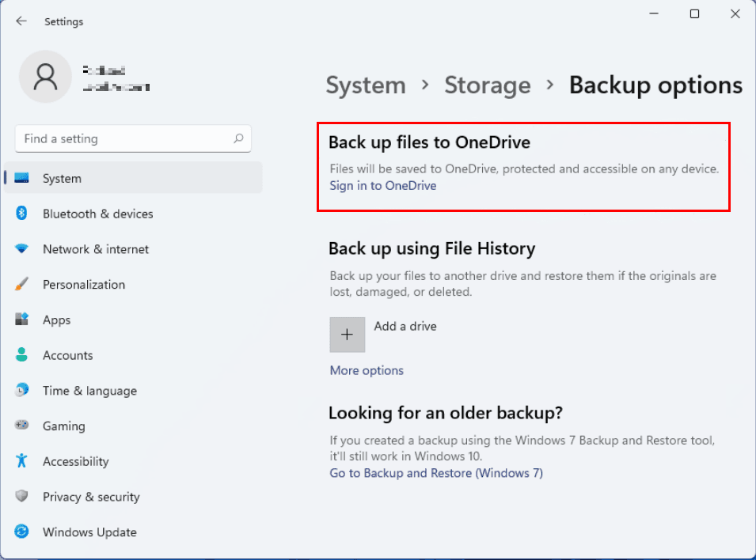756x560 pixels.
Task: Open Privacy & security settings
Action: [x=91, y=497]
